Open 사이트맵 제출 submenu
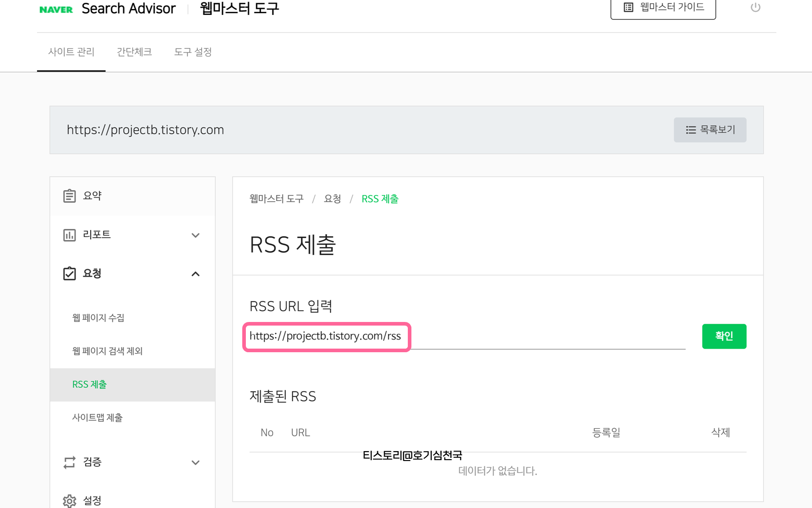 (97, 418)
